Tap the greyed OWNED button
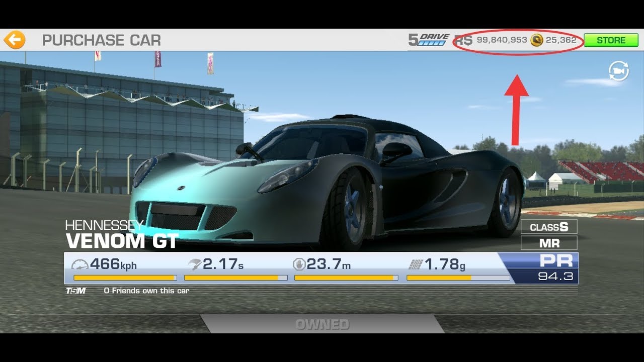This screenshot has height=362, width=644. 322,324
